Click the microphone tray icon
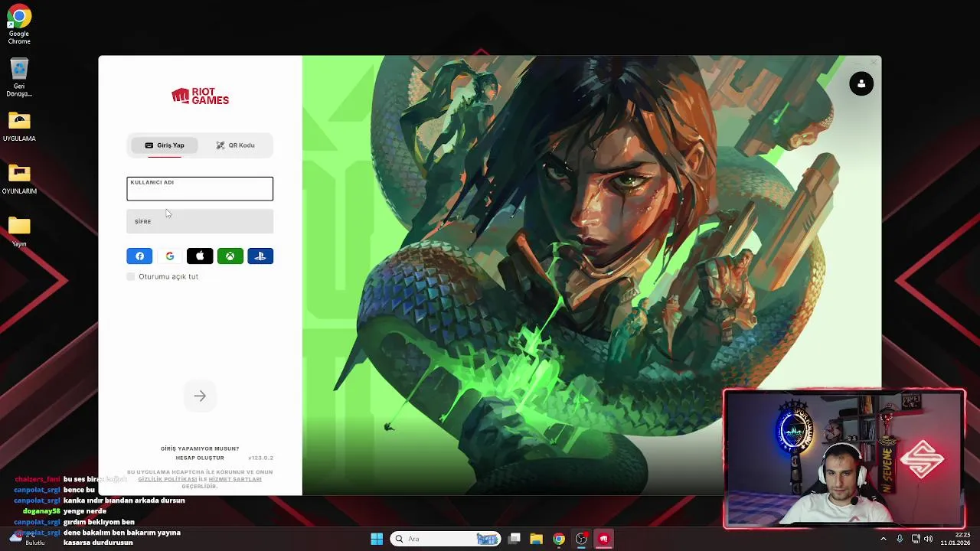The height and width of the screenshot is (551, 980). point(900,539)
